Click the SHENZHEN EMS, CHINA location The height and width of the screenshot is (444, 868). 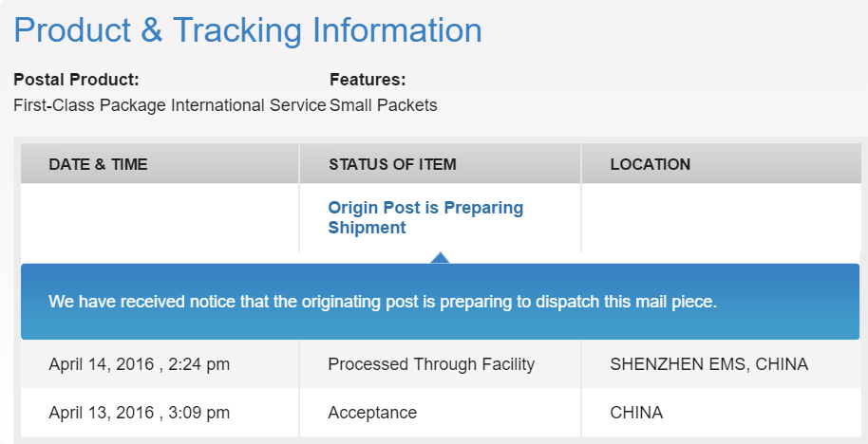(708, 364)
